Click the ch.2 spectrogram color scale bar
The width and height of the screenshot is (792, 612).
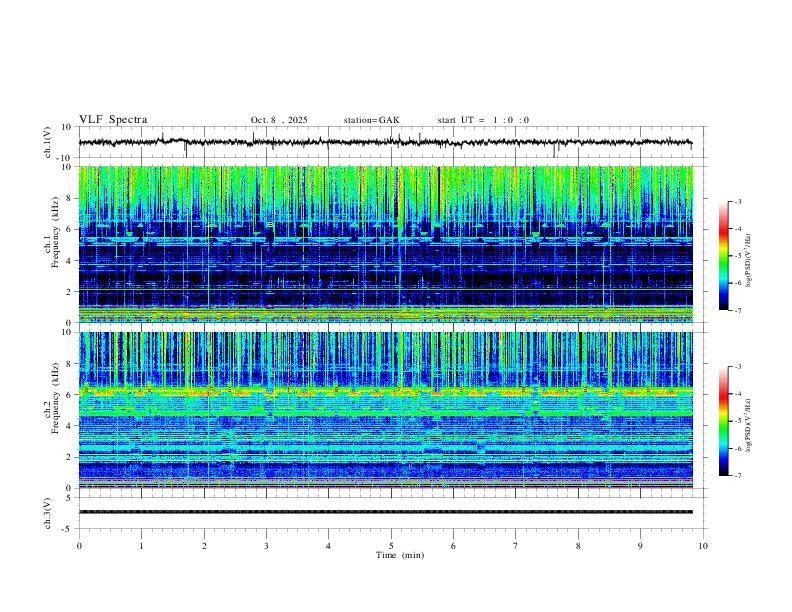(723, 421)
